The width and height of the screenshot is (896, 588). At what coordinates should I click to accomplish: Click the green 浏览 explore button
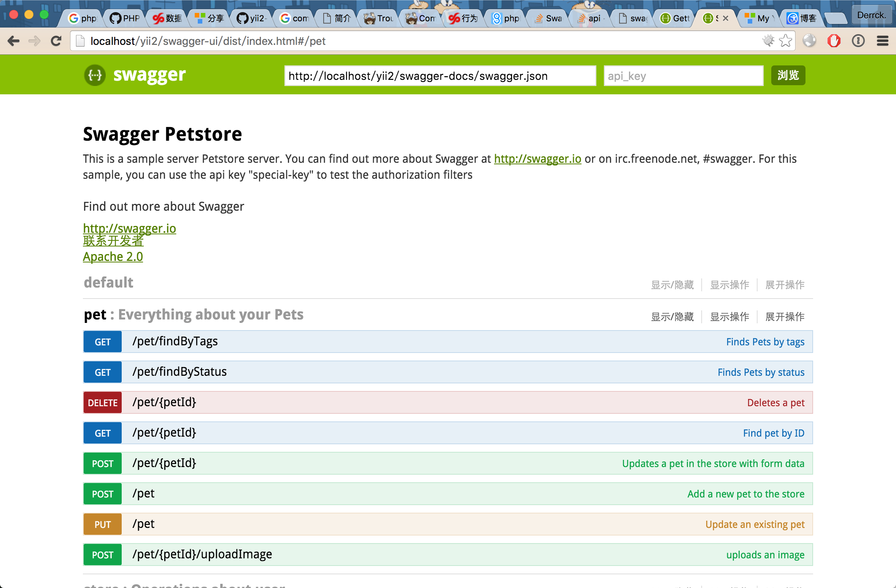(788, 75)
